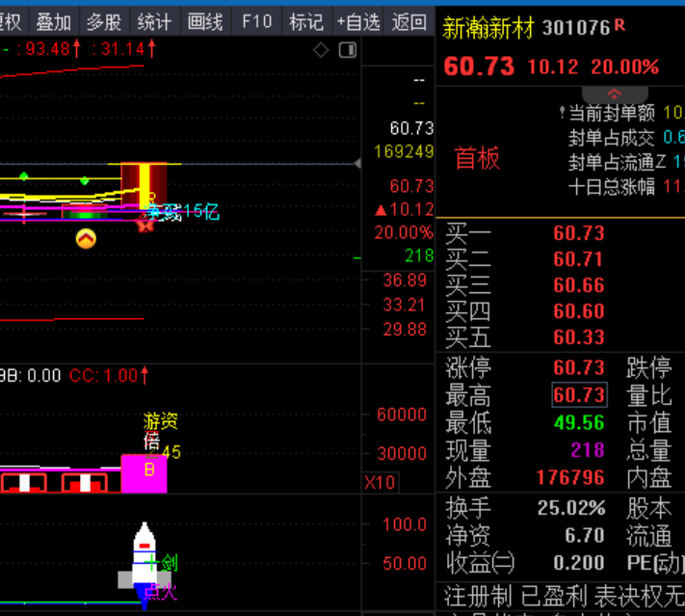Image resolution: width=685 pixels, height=616 pixels.
Task: Open the 叠加 overlay menu
Action: [x=54, y=21]
